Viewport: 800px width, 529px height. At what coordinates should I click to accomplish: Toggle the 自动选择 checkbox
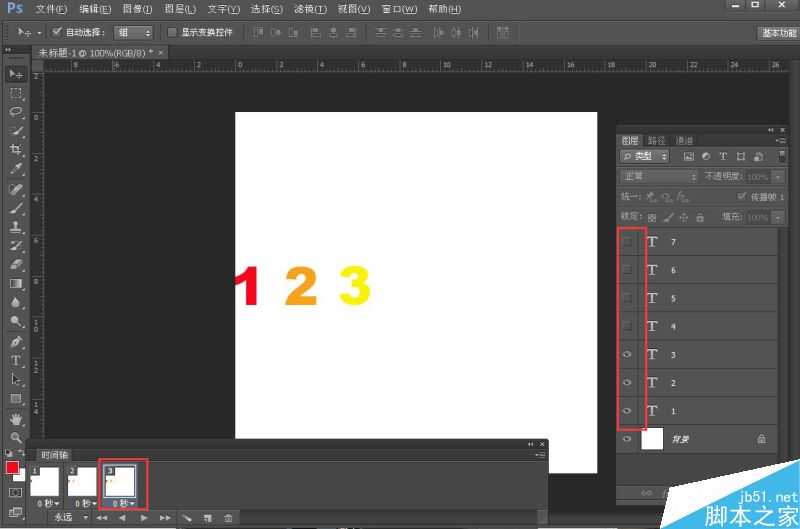coord(57,32)
